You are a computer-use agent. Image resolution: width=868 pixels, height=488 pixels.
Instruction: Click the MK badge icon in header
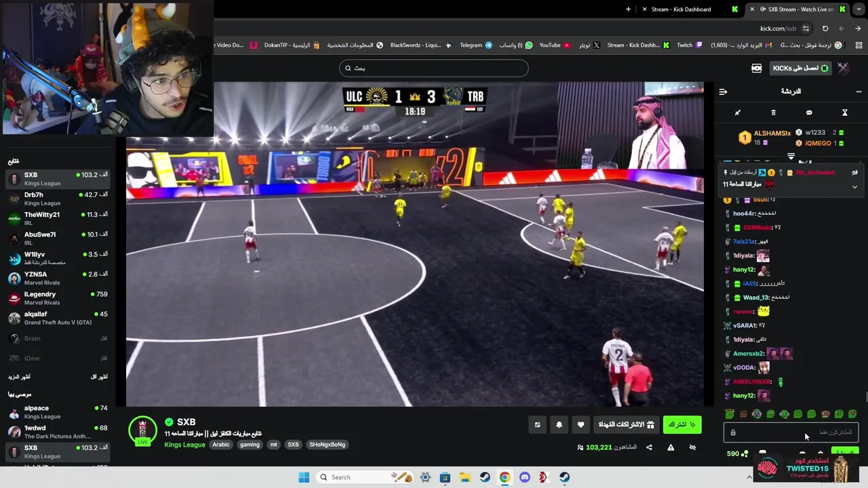[757, 68]
